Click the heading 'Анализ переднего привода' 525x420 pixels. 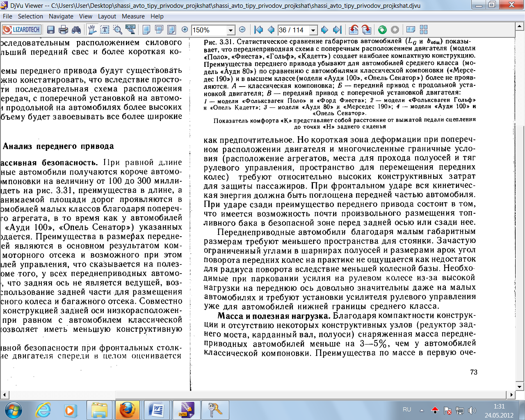58,146
